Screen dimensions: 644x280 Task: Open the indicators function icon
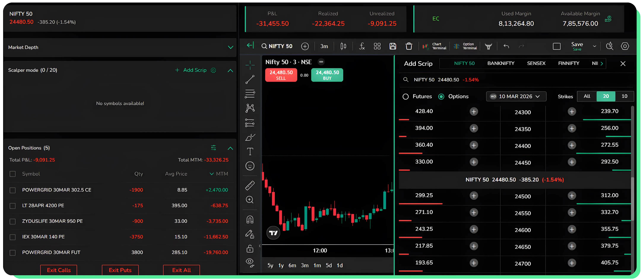pos(362,46)
